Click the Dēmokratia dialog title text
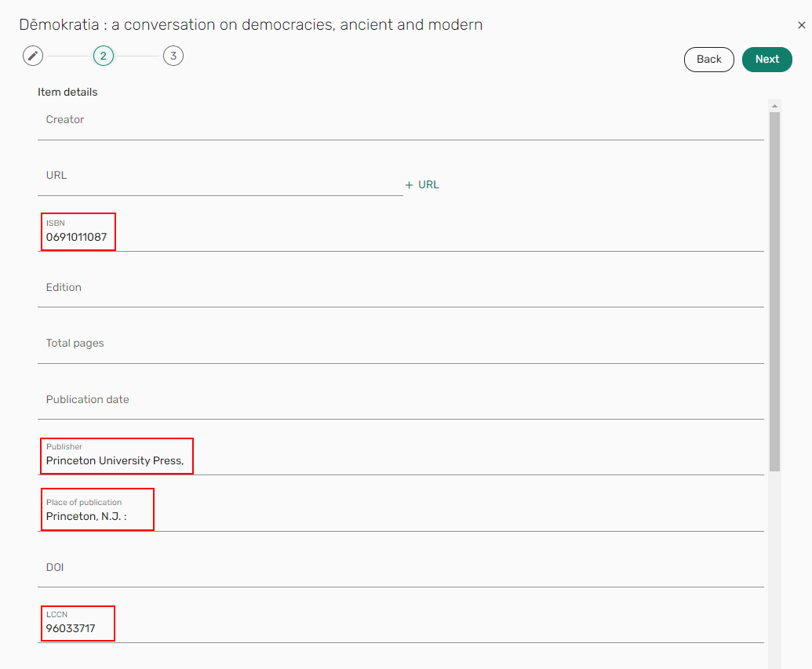The image size is (812, 669). [x=250, y=25]
